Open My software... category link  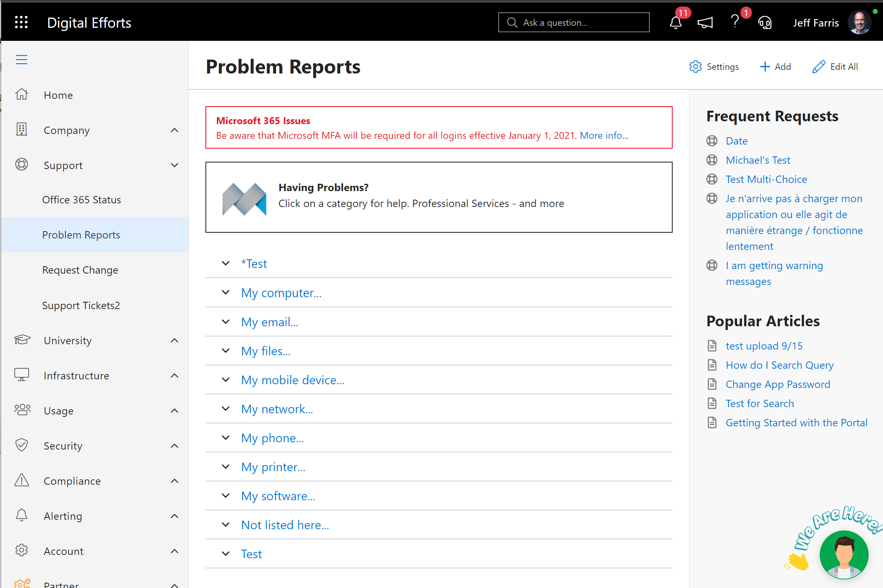[x=278, y=496]
